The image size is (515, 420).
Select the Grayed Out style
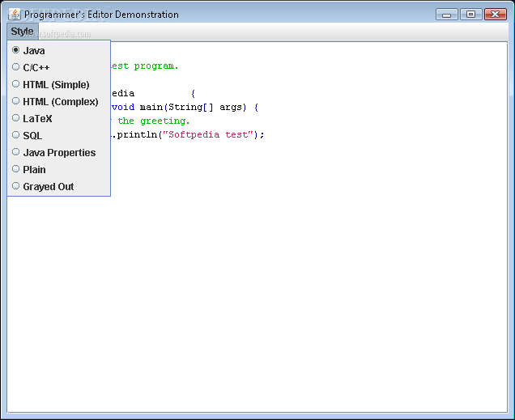pos(59,187)
